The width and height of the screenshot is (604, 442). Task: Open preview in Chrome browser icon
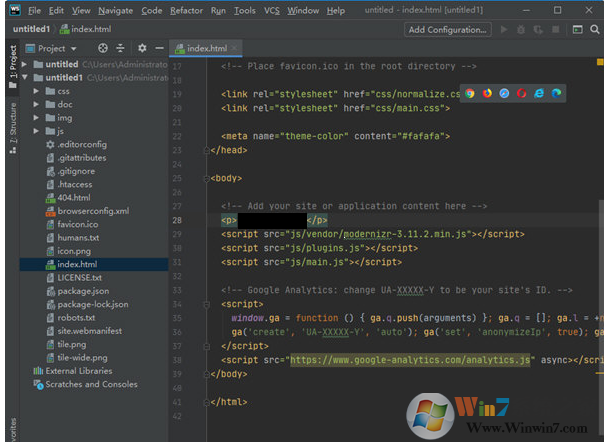point(471,93)
